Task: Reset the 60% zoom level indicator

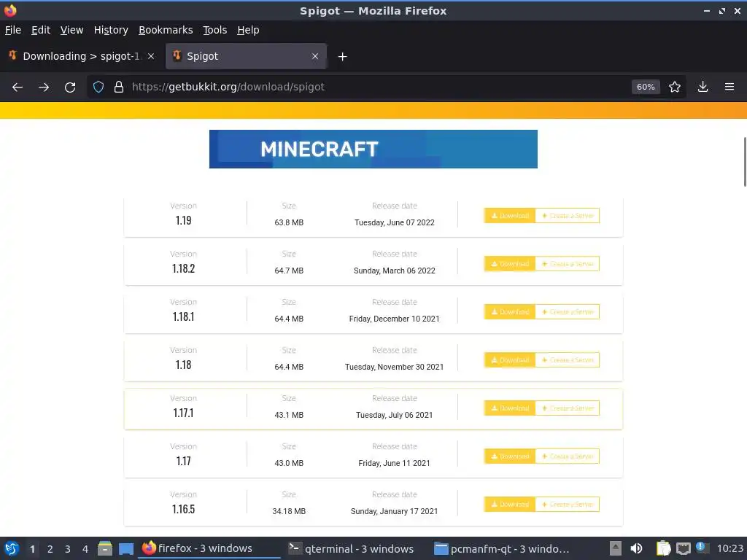Action: pyautogui.click(x=646, y=87)
